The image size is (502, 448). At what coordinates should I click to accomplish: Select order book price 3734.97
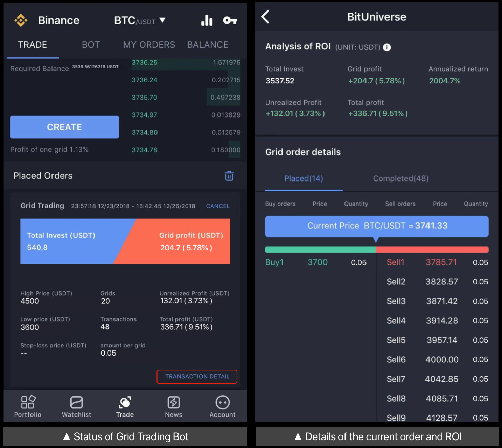pyautogui.click(x=145, y=115)
